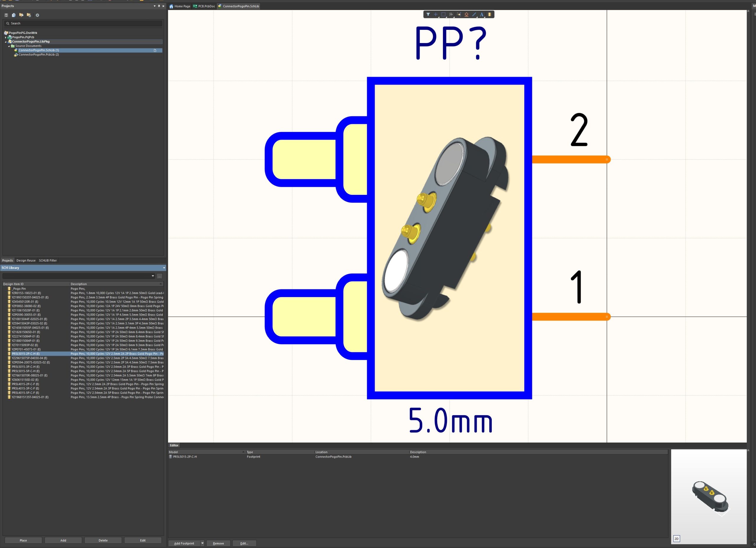Viewport: 756px width, 548px height.
Task: Click the Selection Filter funnel icon
Action: click(x=428, y=14)
